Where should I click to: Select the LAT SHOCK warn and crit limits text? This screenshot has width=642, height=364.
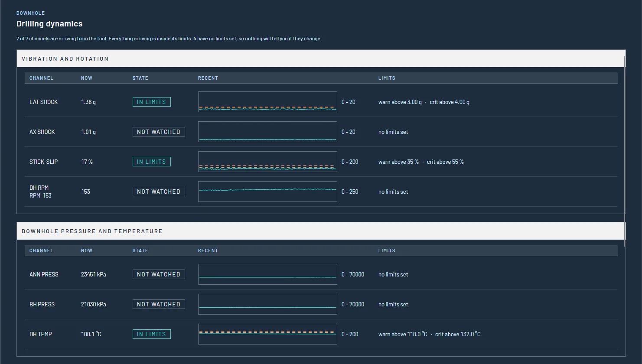coord(424,102)
